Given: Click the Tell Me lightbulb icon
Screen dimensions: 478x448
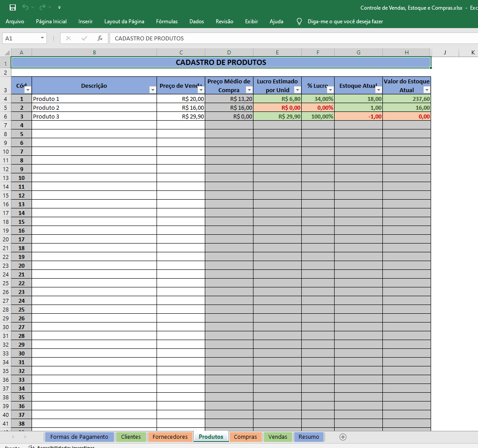Looking at the screenshot, I should click(x=300, y=21).
